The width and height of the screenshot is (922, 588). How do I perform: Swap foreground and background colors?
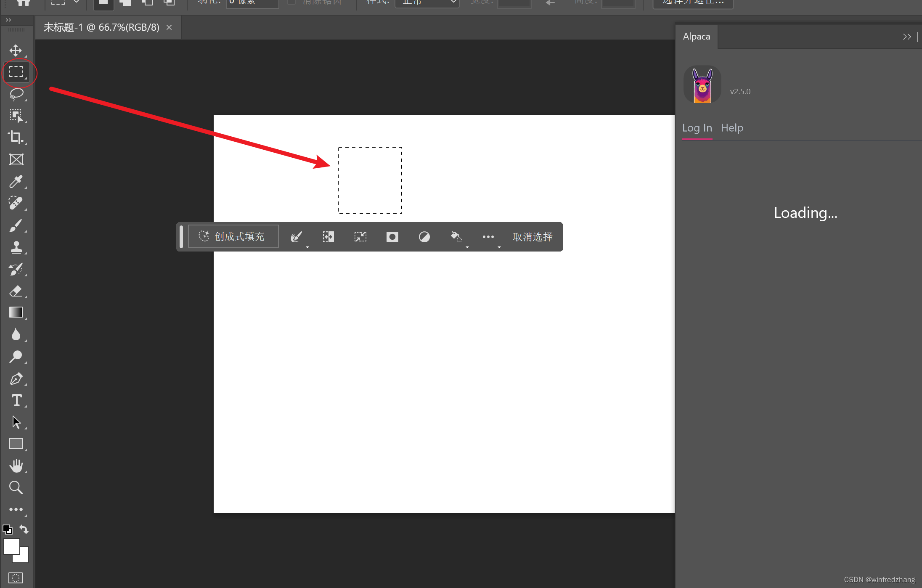(24, 530)
